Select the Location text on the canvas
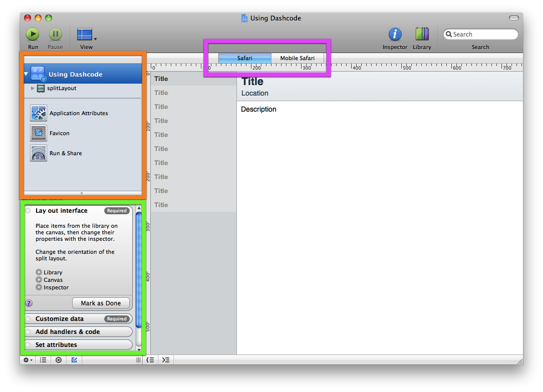Image resolution: width=543 pixels, height=392 pixels. click(255, 93)
